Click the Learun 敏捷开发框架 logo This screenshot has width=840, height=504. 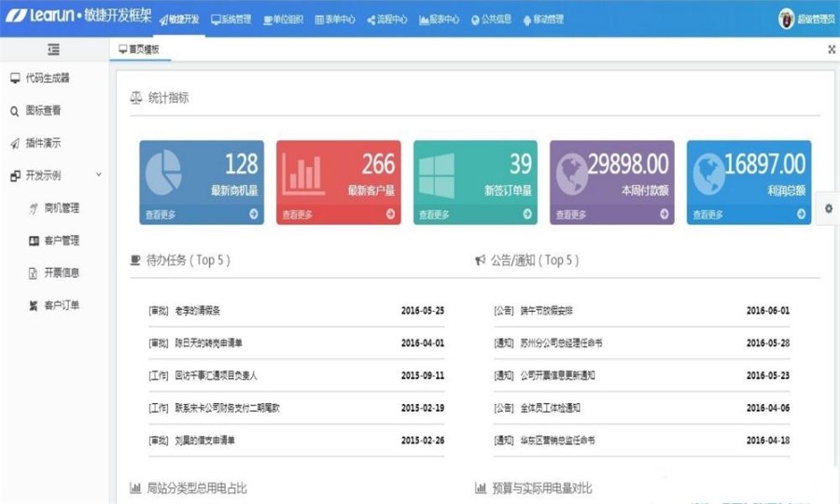79,15
